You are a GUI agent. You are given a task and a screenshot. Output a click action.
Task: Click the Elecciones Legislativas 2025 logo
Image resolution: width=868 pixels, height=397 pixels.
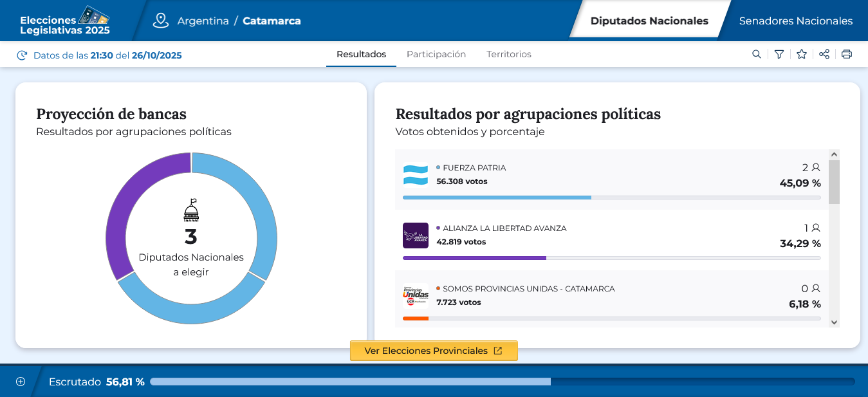[65, 21]
